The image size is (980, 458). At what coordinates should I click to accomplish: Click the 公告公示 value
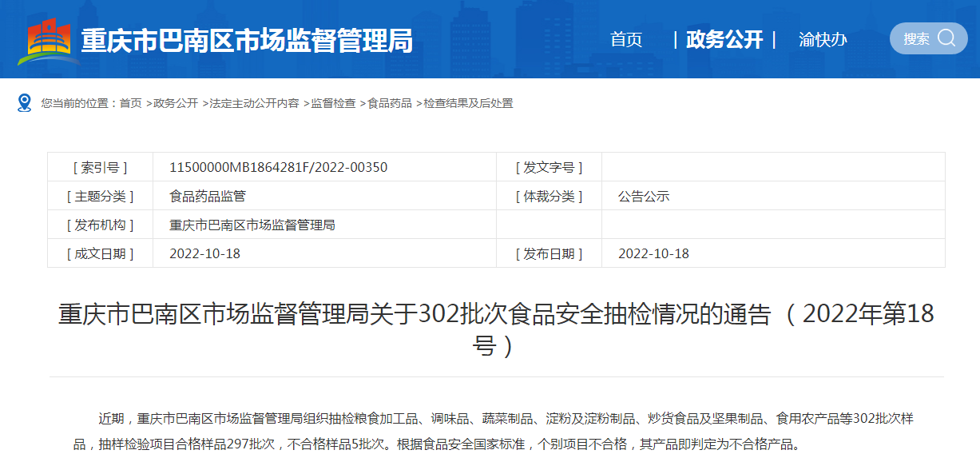pyautogui.click(x=644, y=196)
